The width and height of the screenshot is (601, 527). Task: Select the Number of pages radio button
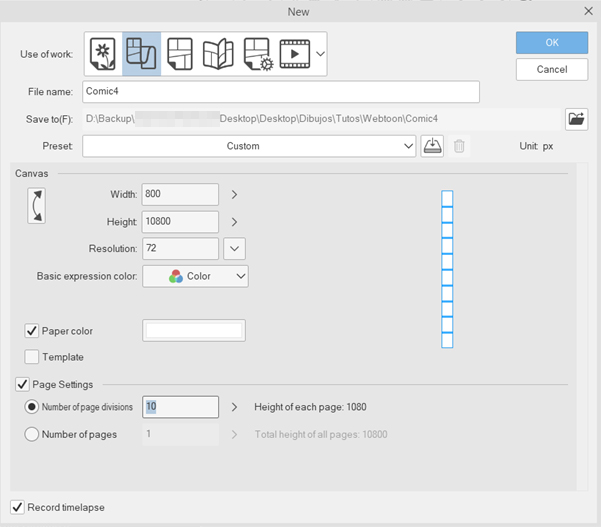click(32, 434)
